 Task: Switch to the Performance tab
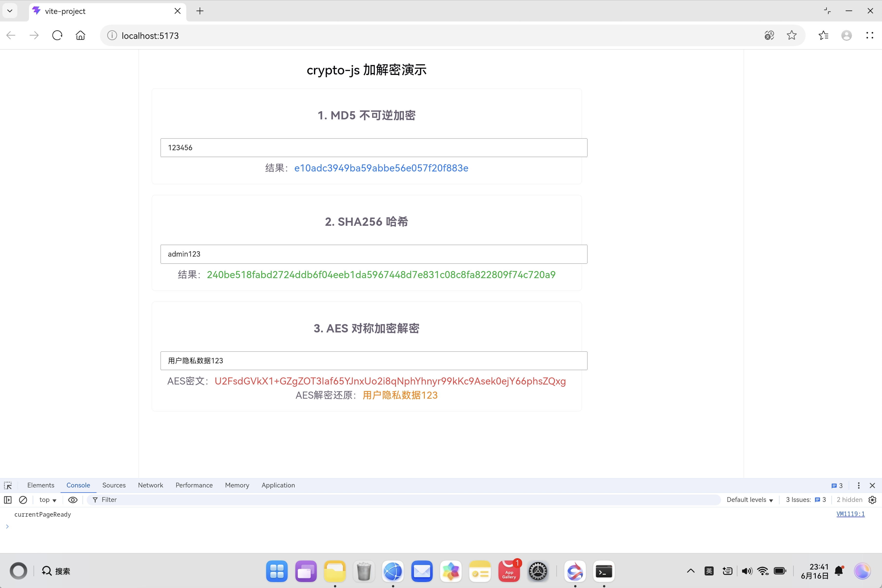[x=194, y=485]
